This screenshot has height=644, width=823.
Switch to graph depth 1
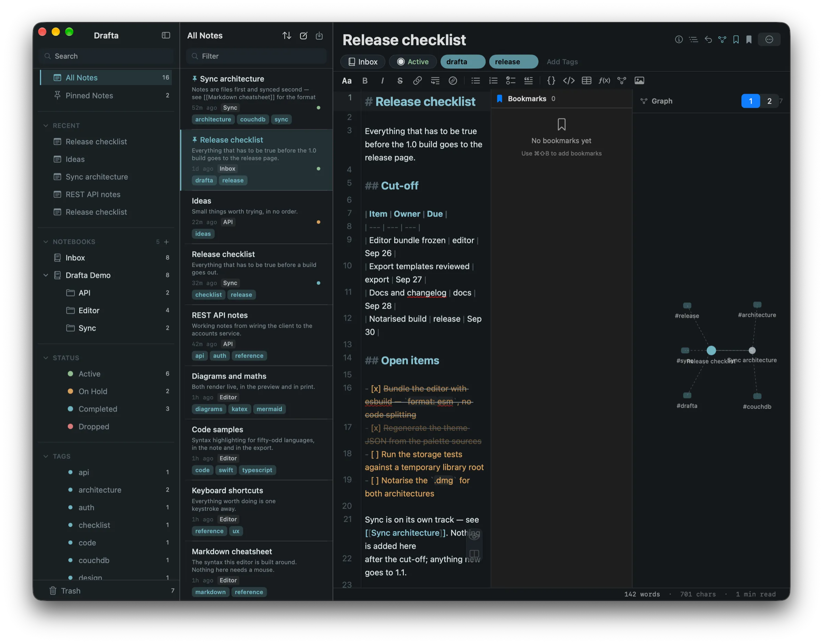[x=750, y=101]
